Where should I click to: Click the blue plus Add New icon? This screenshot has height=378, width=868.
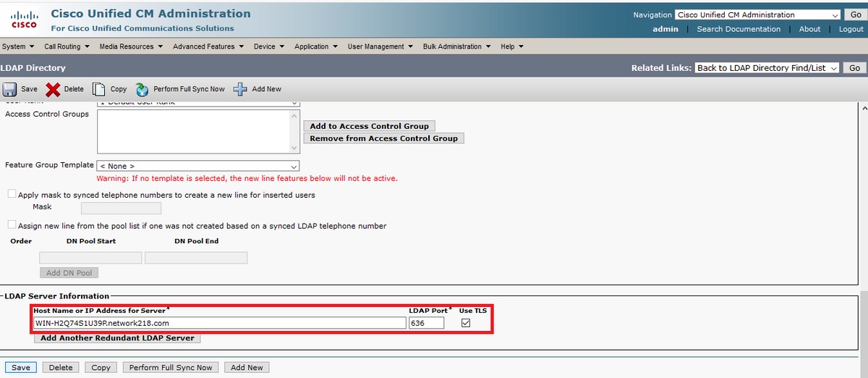coord(240,89)
